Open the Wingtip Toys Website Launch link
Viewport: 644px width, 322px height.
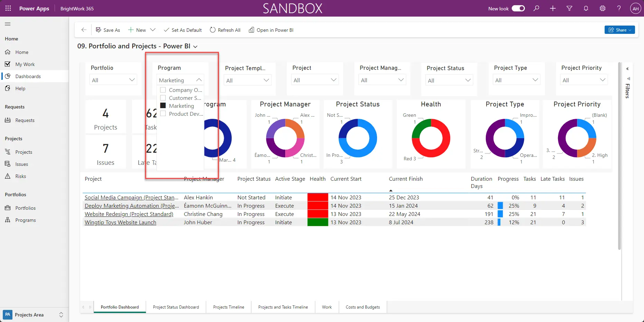point(120,222)
